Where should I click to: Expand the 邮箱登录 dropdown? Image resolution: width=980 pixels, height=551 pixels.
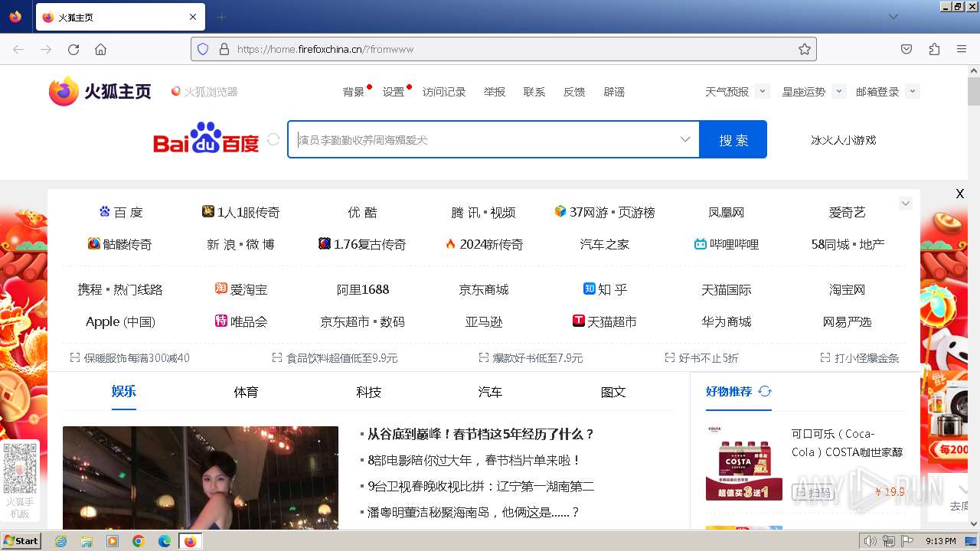(x=912, y=91)
